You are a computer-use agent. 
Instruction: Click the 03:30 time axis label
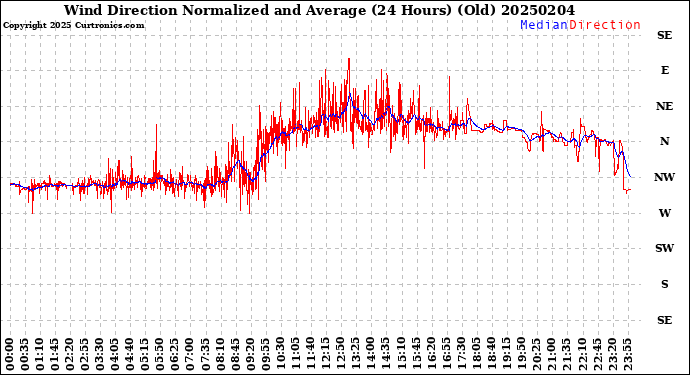[x=99, y=355]
